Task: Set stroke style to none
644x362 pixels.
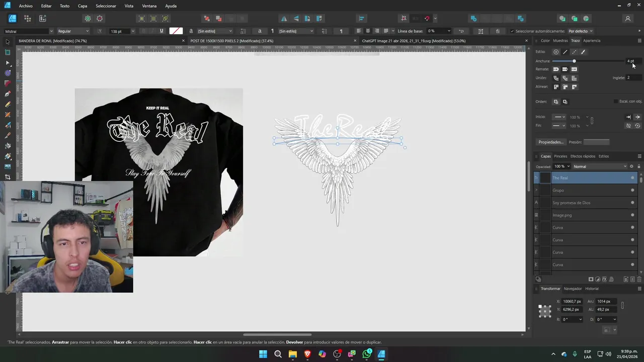Action: pos(556,52)
